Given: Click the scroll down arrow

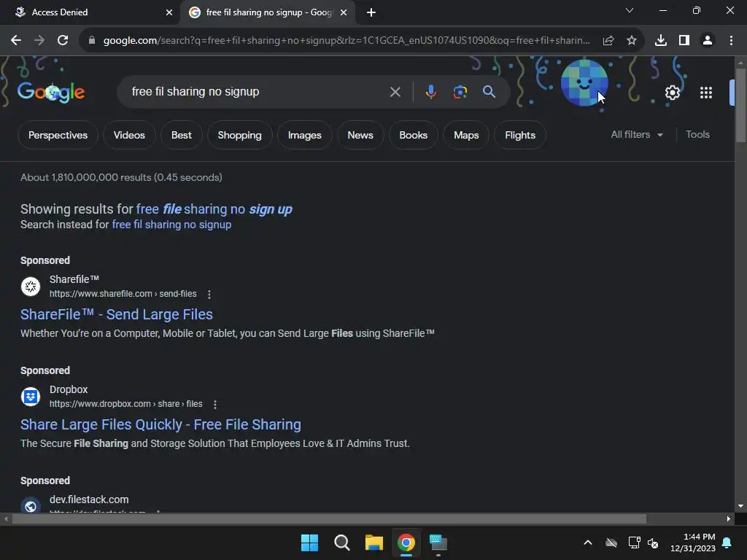Looking at the screenshot, I should click(740, 506).
